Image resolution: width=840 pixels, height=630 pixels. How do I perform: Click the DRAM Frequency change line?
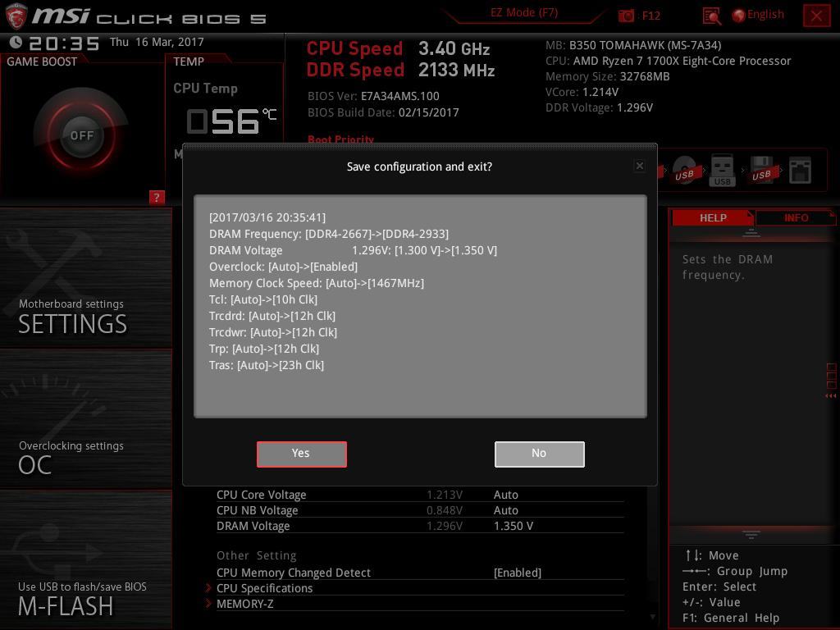329,234
